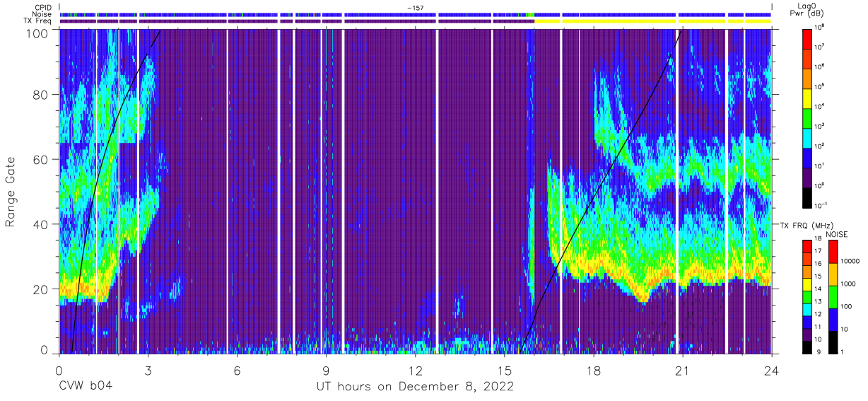Pick the red 17 MHz swatch on TX FRQ scale

pyautogui.click(x=808, y=247)
